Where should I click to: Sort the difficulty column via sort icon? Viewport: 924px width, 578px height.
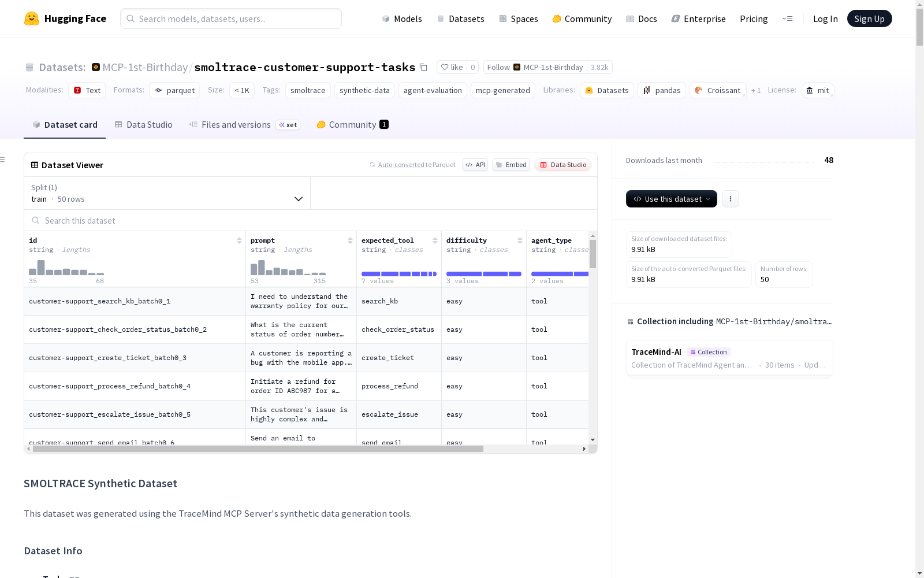pos(520,240)
